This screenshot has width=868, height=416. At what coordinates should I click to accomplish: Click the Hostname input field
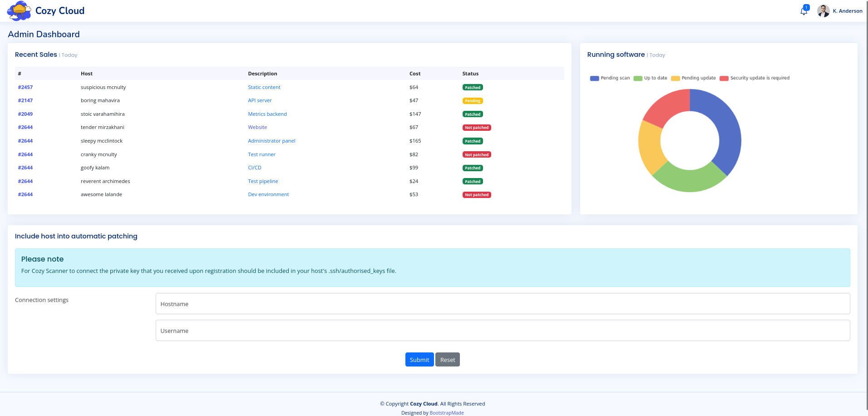503,304
